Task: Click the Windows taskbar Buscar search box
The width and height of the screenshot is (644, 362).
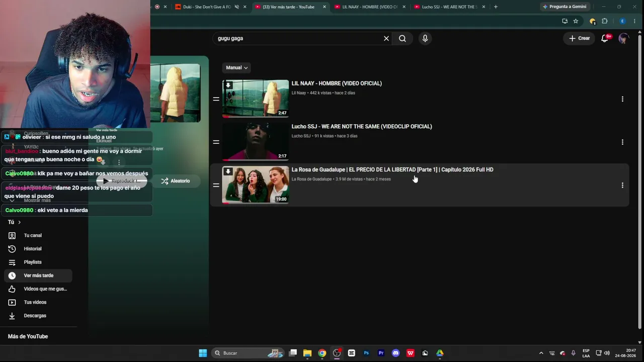Action: pyautogui.click(x=249, y=353)
